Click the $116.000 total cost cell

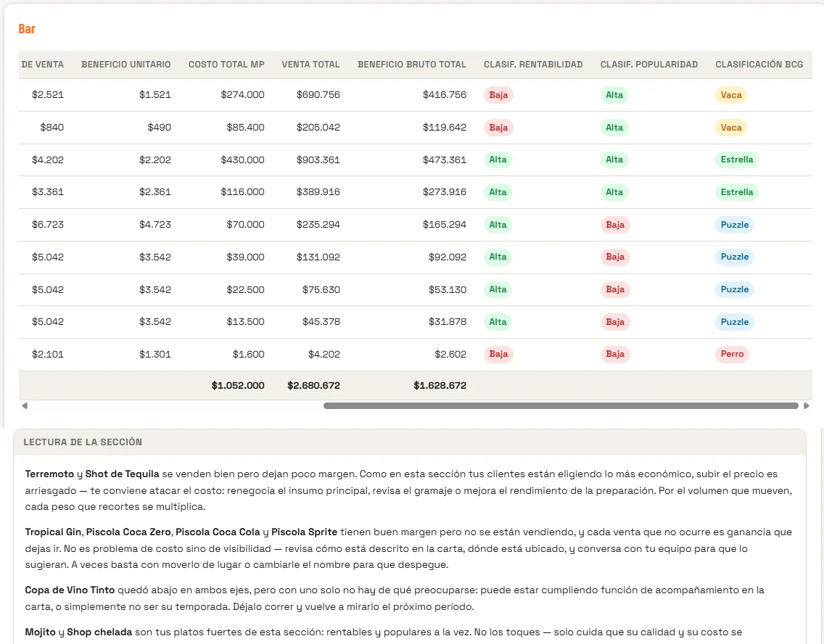242,192
